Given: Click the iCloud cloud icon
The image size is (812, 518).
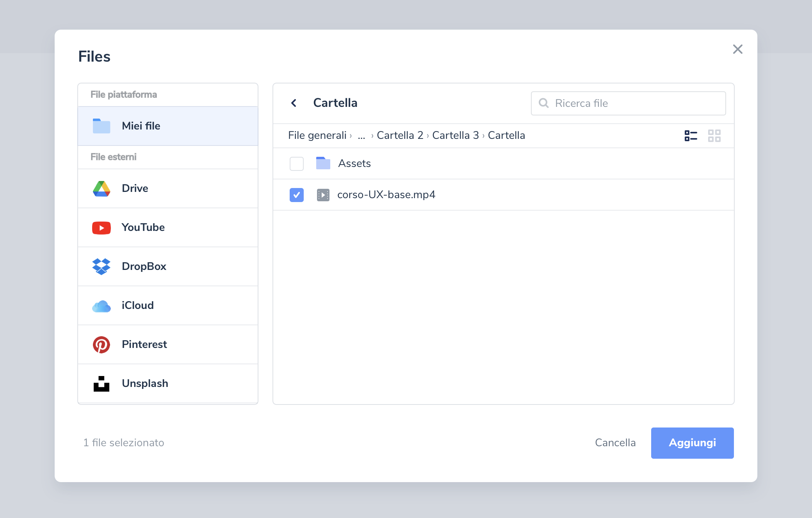Looking at the screenshot, I should point(101,306).
